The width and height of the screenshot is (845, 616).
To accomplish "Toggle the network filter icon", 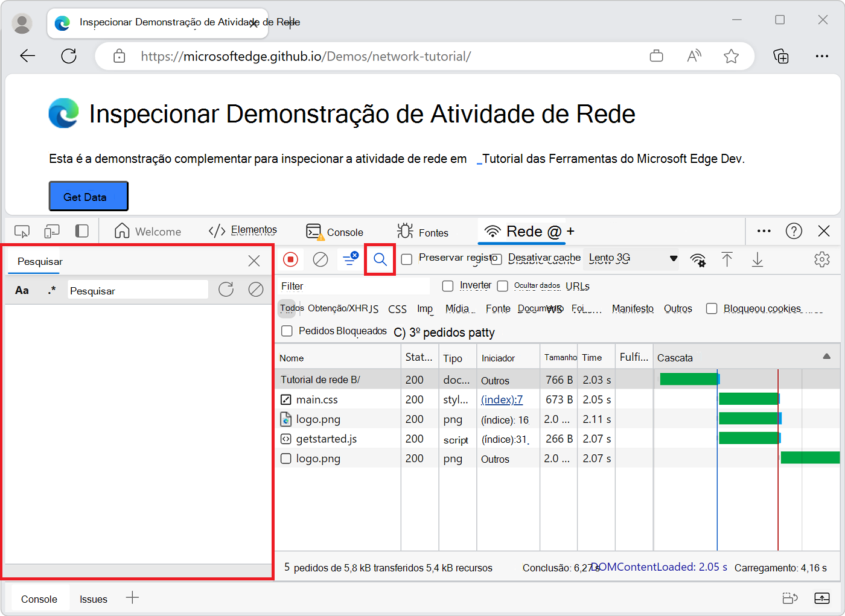I will [x=350, y=259].
